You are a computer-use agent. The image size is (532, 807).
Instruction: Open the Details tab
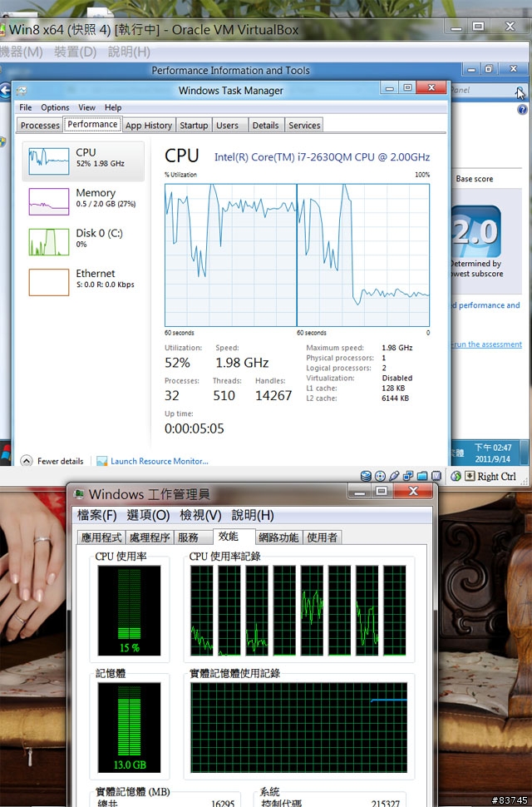(266, 125)
